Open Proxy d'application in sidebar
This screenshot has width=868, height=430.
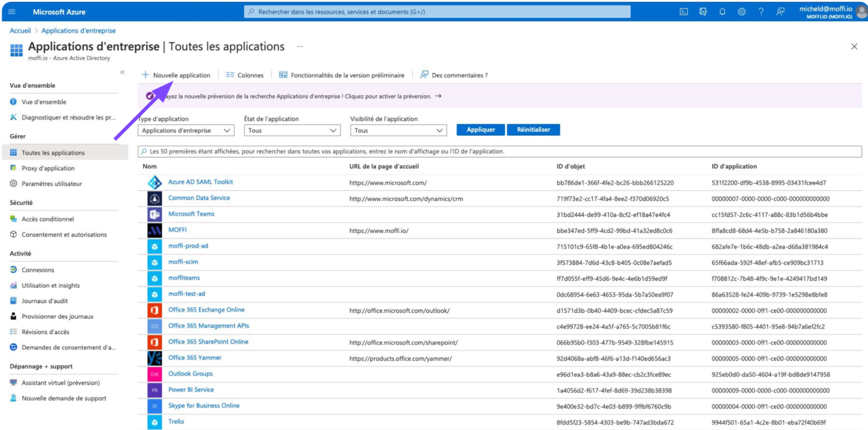coord(48,168)
